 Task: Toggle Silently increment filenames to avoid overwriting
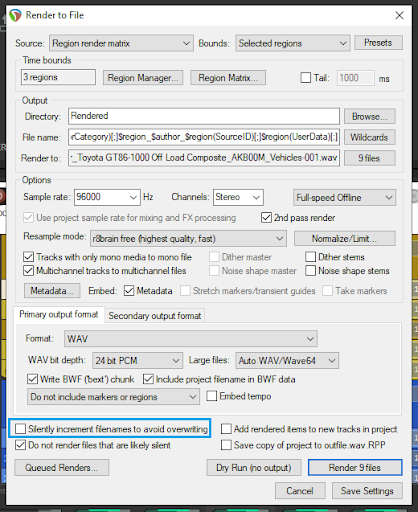pos(20,429)
